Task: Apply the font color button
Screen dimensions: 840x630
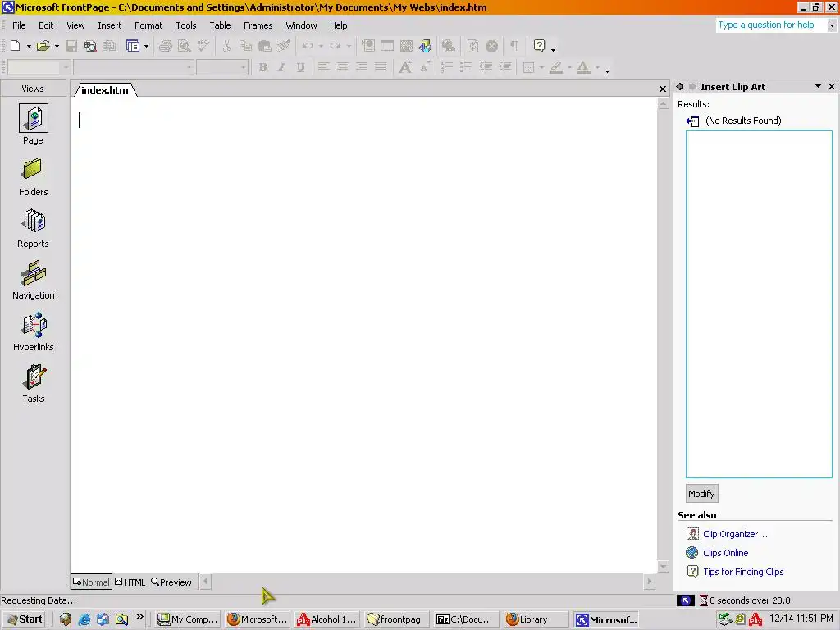Action: (x=584, y=67)
